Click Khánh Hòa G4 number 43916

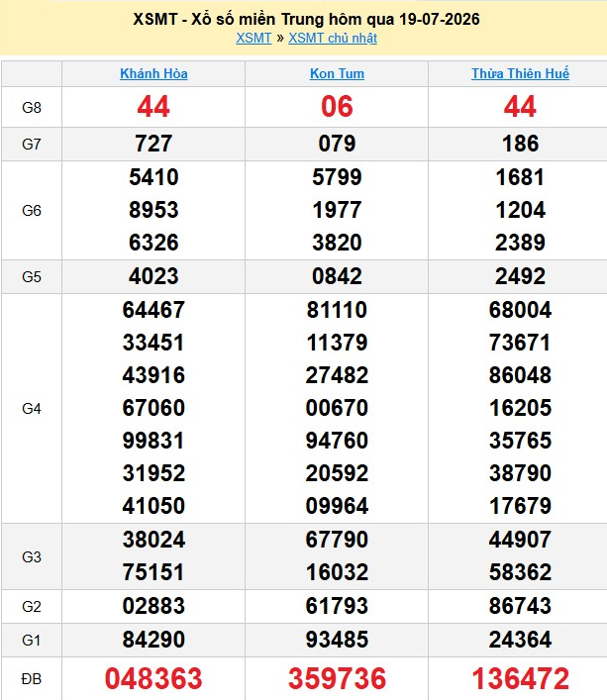coord(153,375)
